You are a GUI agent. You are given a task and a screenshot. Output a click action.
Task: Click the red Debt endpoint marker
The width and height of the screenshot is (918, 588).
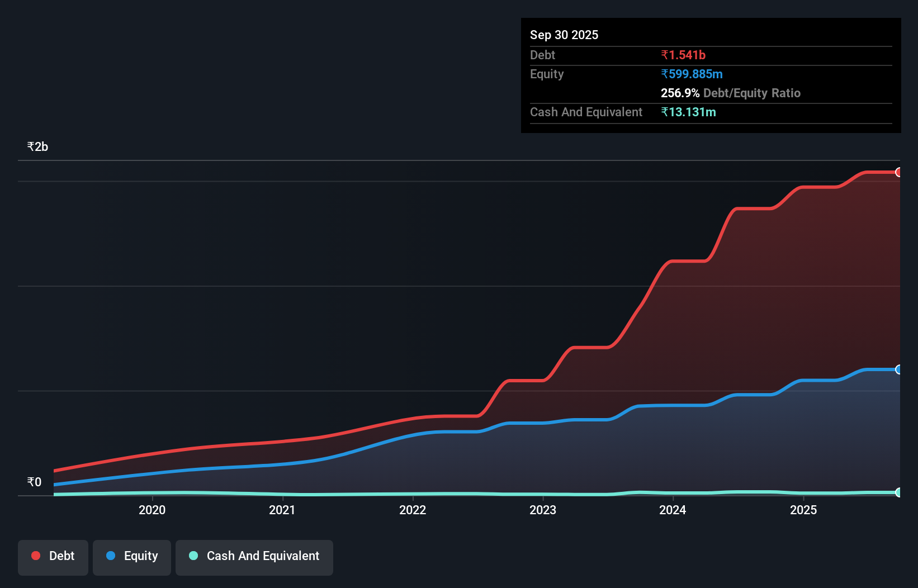pyautogui.click(x=898, y=172)
